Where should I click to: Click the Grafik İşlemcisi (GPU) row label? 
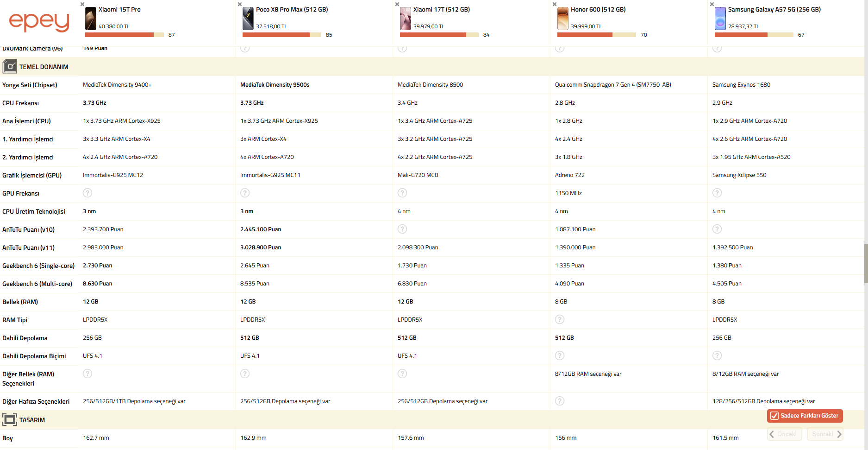pyautogui.click(x=32, y=175)
